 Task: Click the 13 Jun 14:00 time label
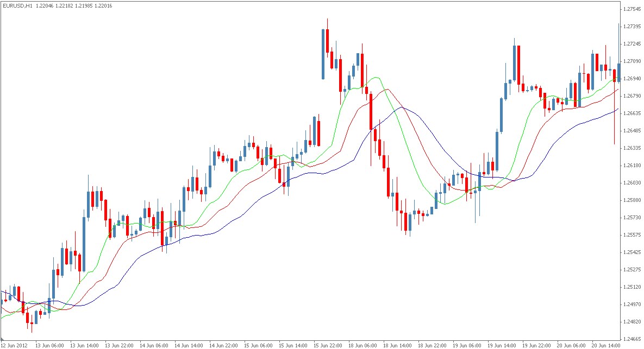coord(85,345)
